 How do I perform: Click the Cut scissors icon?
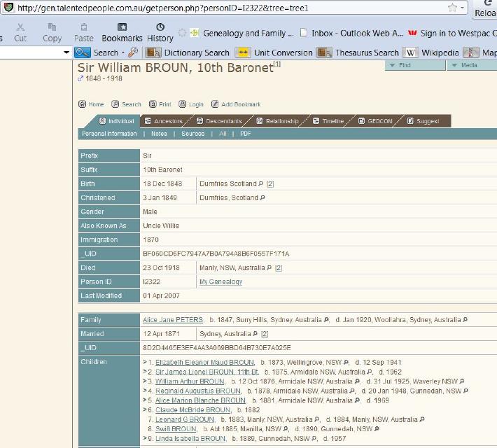coord(21,27)
